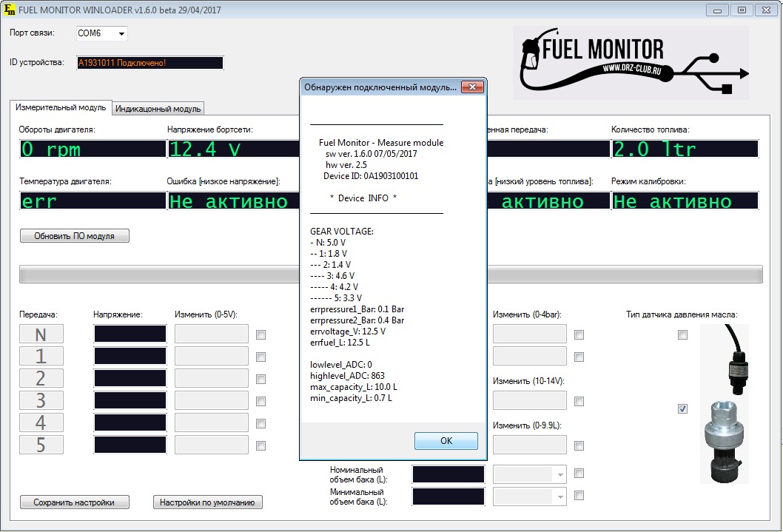Click Настройки по умолчанию button
This screenshot has width=783, height=532.
(x=208, y=502)
